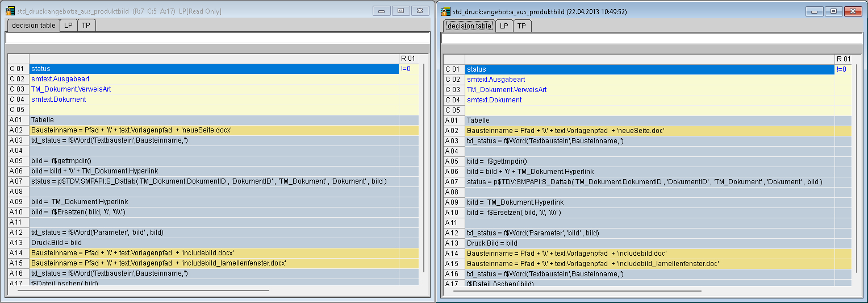Viewport: 868px width, 303px height.
Task: Select TM_Dokument.VerweisArt row in left window
Action: click(x=214, y=89)
